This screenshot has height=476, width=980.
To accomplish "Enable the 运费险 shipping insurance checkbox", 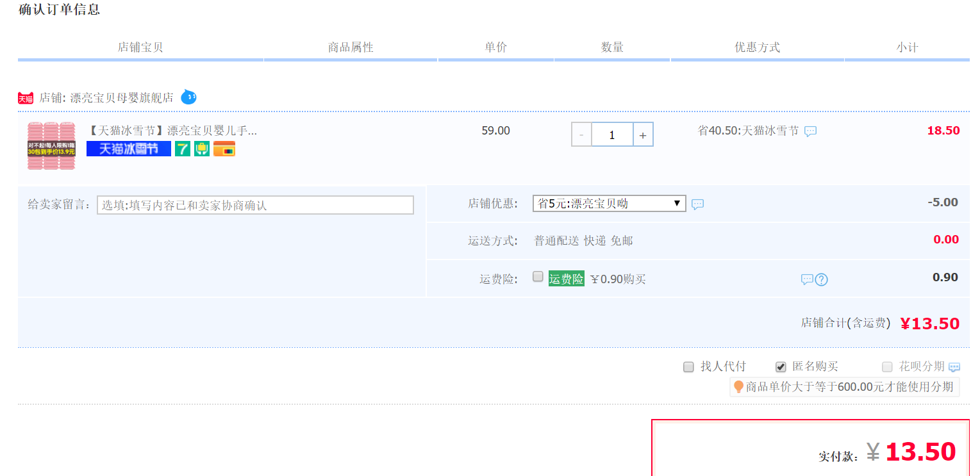I will coord(538,277).
